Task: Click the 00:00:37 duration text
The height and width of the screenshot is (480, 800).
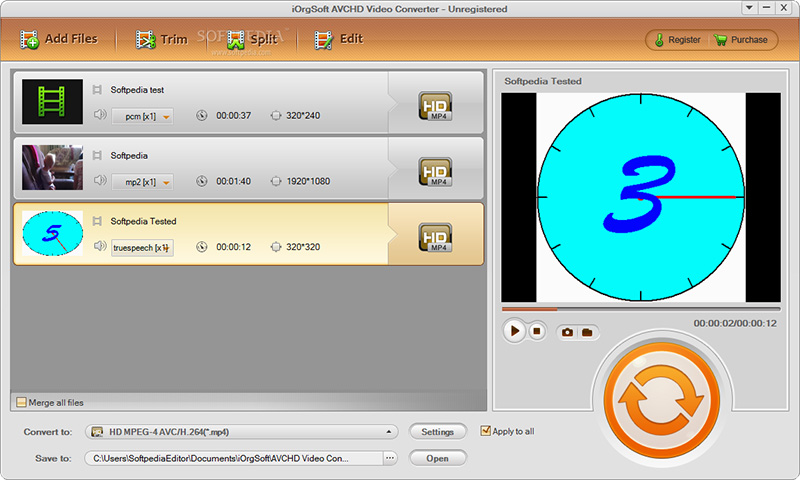Action: pos(234,116)
